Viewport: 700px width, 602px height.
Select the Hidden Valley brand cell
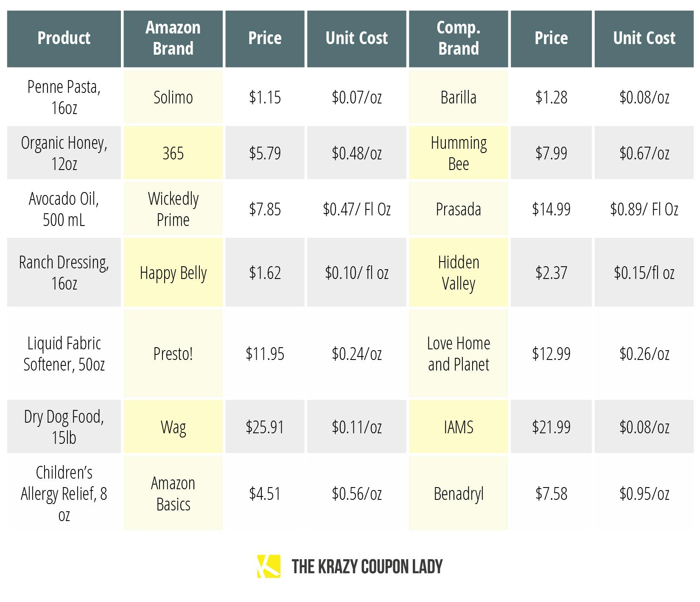click(459, 272)
